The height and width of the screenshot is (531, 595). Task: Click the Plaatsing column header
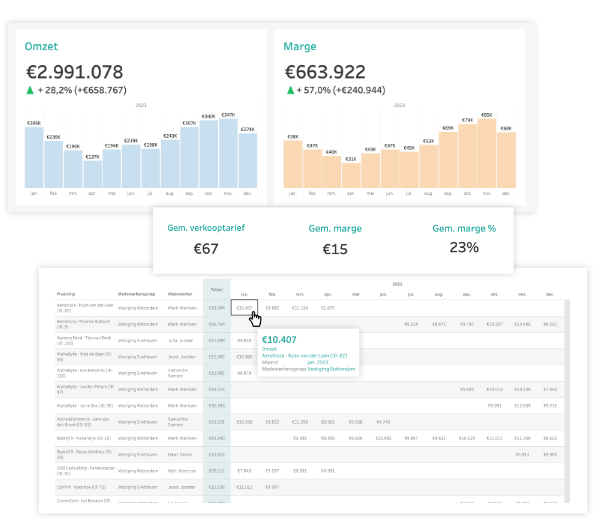pos(66,294)
